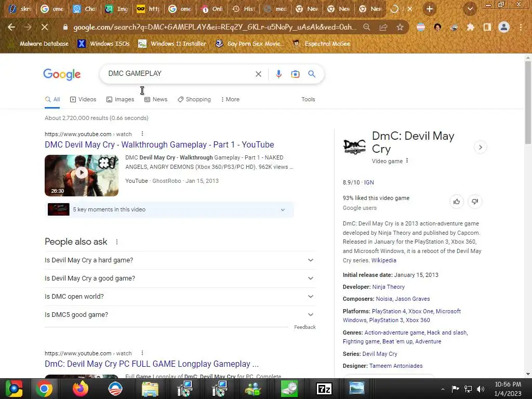Stop page loading with the X button
This screenshot has height=399, width=532.
point(45,27)
